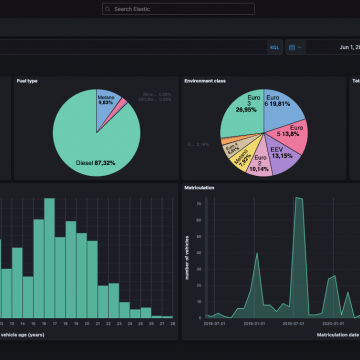Click the line peak near 2020-01-01

coord(335,276)
